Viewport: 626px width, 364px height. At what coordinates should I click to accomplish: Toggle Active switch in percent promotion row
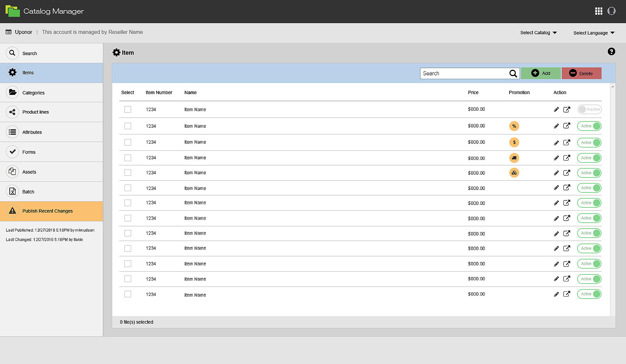(589, 126)
